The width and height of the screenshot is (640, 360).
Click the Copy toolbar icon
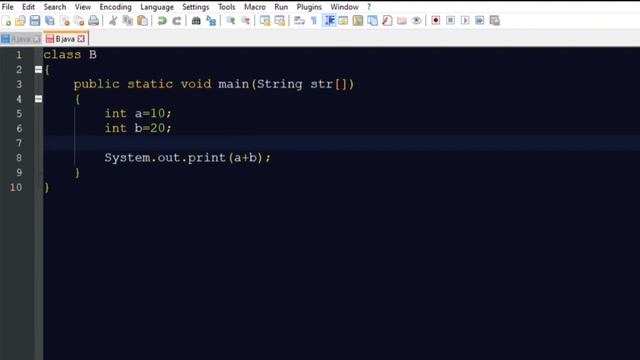[x=128, y=20]
